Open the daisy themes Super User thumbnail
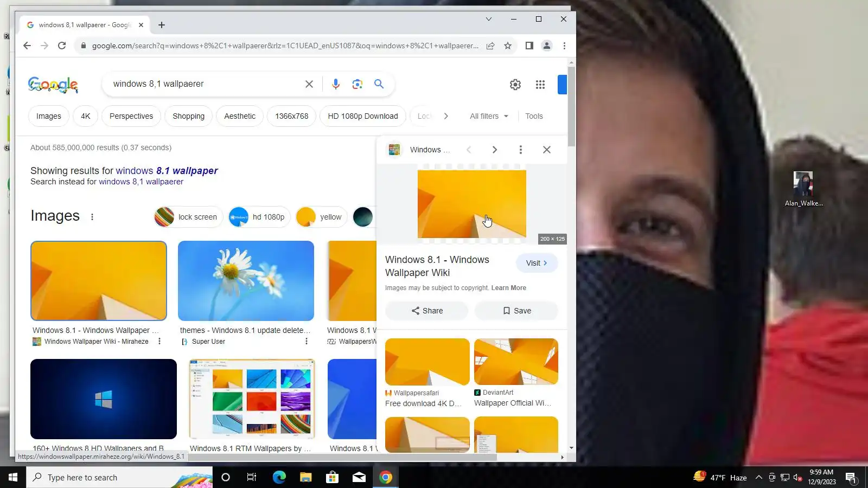This screenshot has height=488, width=868. point(246,281)
